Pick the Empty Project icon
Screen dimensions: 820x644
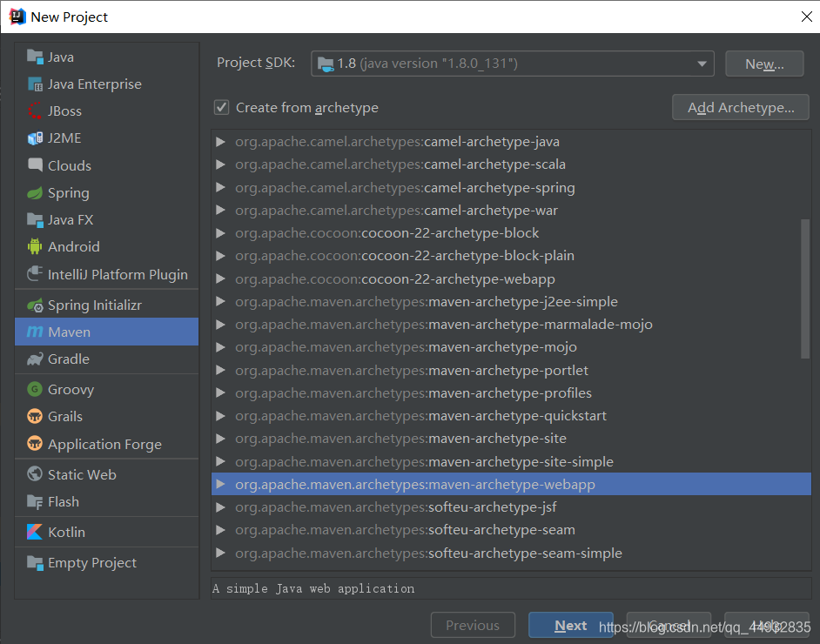pos(35,562)
